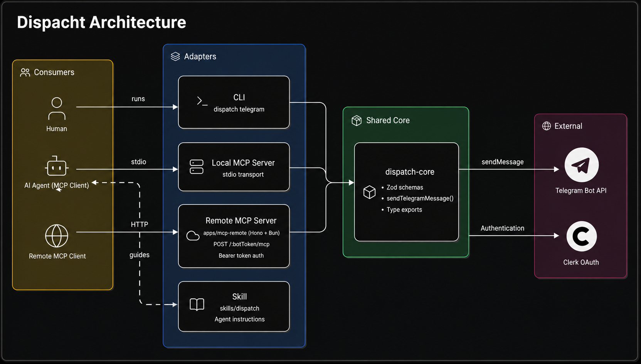The image size is (641, 364).
Task: Select the Local MCP Server title
Action: [x=243, y=163]
